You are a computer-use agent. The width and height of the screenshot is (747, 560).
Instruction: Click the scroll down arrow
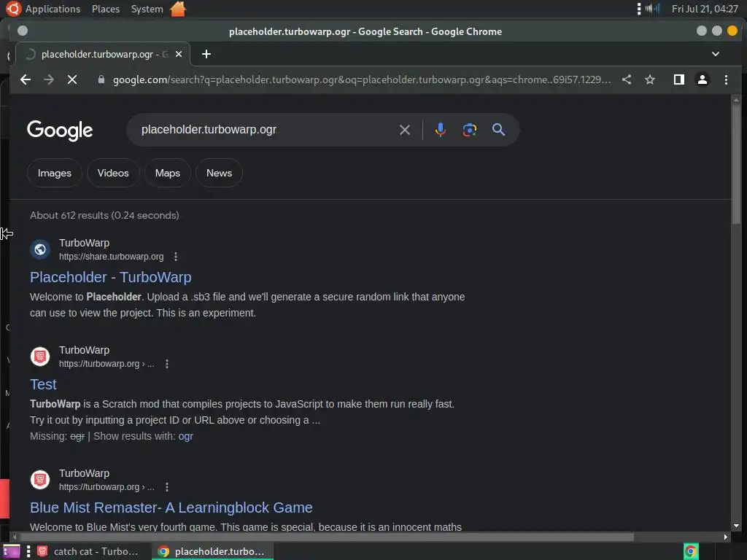(737, 526)
